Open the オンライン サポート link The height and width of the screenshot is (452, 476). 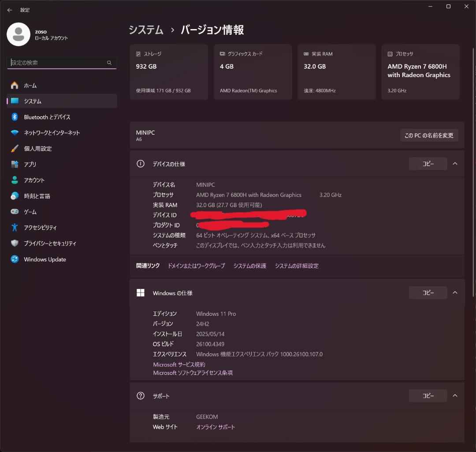[x=215, y=426]
